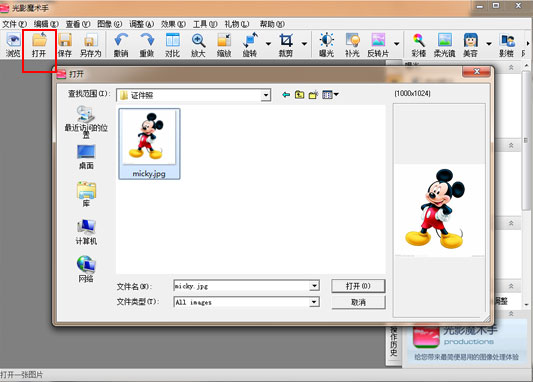Open the dropdown arrow next to 旋转
The width and height of the screenshot is (533, 382).
tap(268, 44)
